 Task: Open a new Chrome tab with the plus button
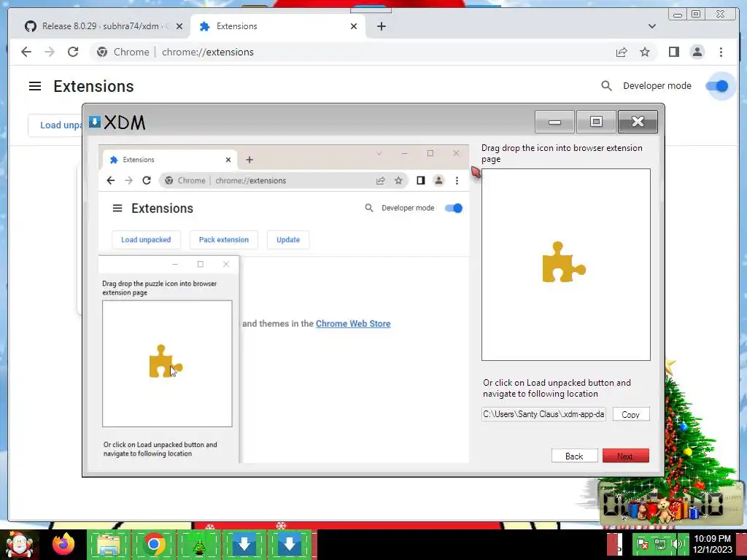(381, 26)
